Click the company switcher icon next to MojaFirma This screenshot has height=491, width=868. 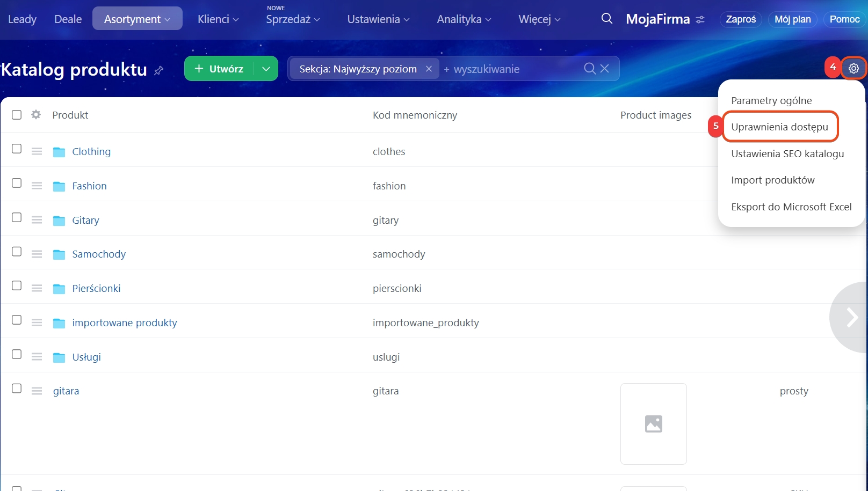700,19
